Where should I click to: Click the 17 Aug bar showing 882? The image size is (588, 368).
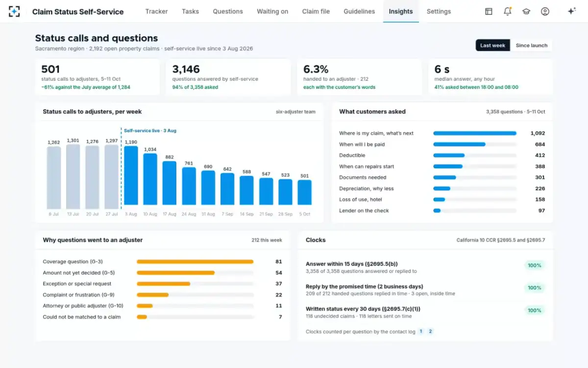pos(170,183)
